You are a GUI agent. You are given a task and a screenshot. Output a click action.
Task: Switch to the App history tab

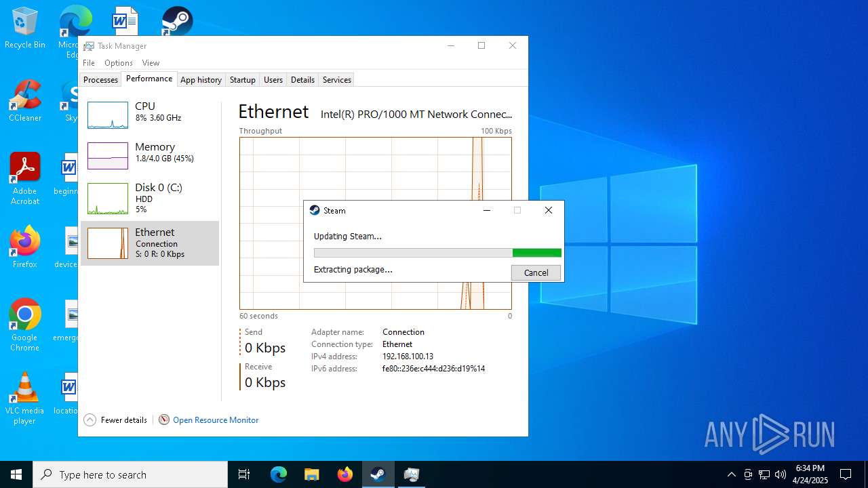point(201,80)
